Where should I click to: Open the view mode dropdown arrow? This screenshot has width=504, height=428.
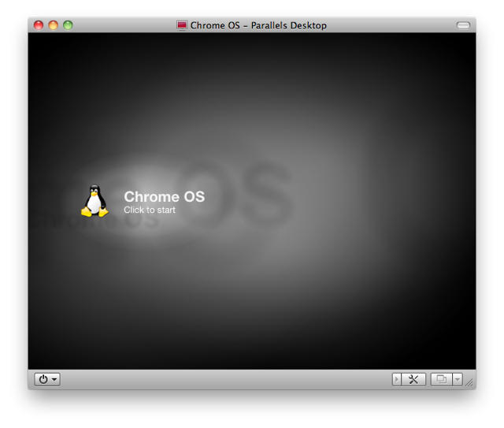tap(458, 379)
